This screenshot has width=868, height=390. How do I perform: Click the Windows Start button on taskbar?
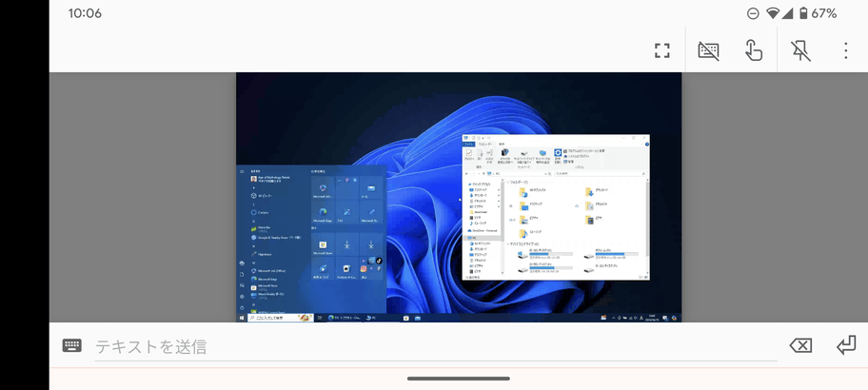tap(242, 318)
